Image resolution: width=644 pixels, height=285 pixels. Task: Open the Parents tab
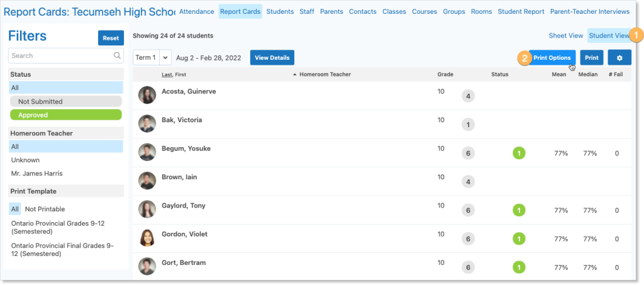tap(331, 11)
